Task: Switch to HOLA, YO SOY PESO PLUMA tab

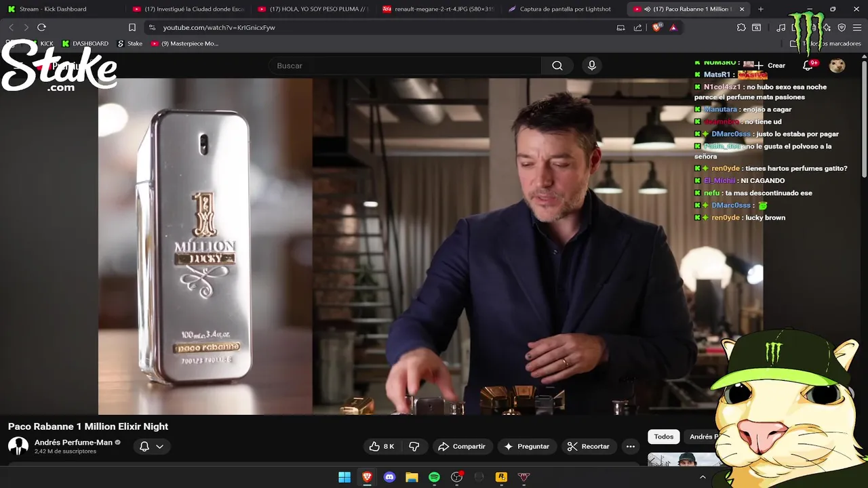Action: [313, 9]
